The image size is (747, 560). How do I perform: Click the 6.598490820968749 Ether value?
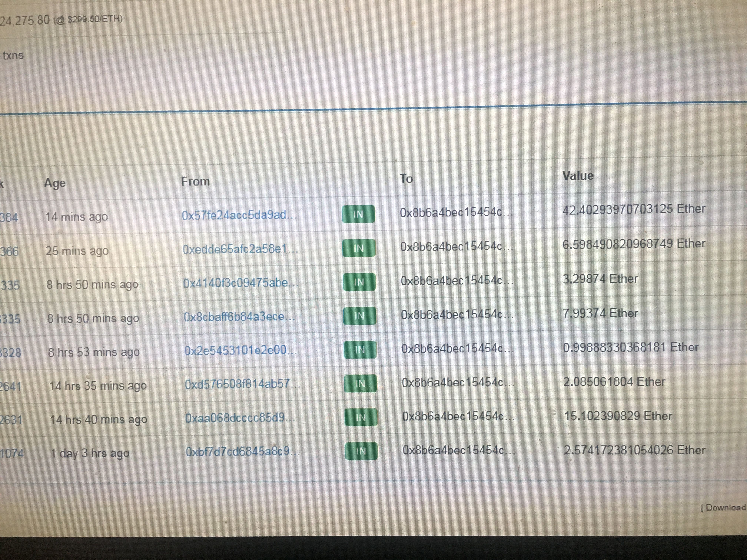[x=634, y=244]
